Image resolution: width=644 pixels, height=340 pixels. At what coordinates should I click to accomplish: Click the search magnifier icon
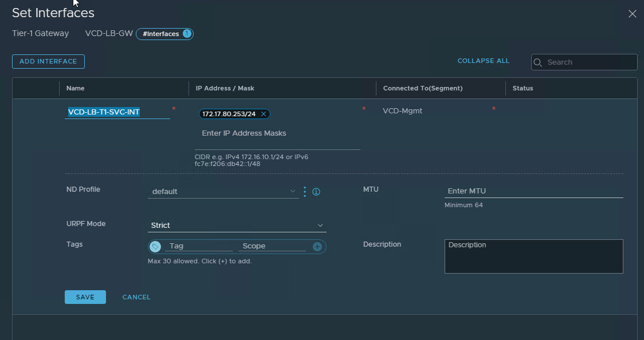click(x=539, y=62)
